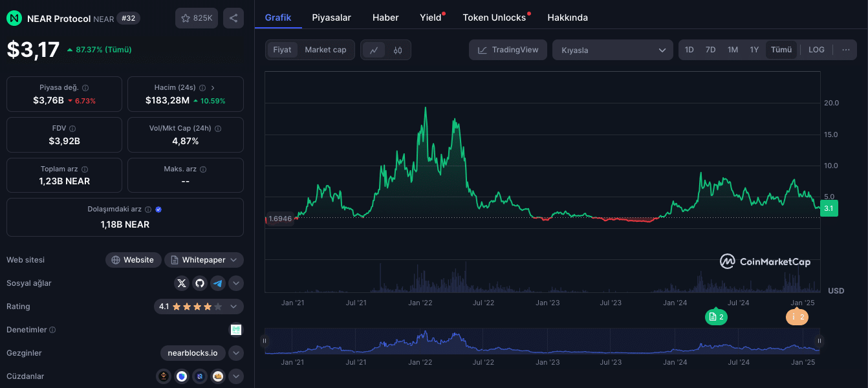
Task: Open the nearblocks.io explorer link
Action: click(193, 353)
